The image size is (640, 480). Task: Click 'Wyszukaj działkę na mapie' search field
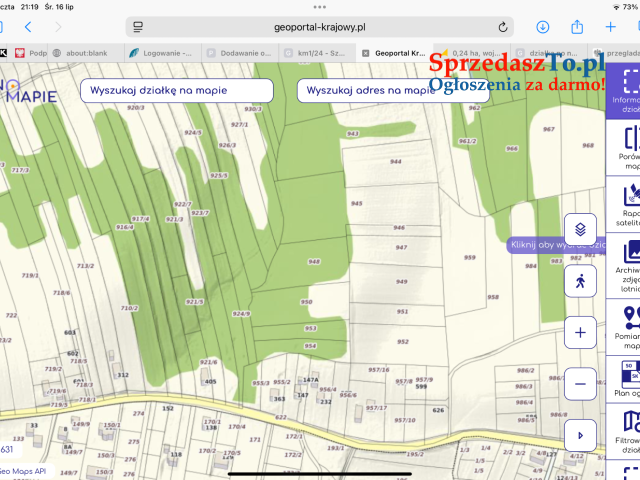tap(175, 90)
